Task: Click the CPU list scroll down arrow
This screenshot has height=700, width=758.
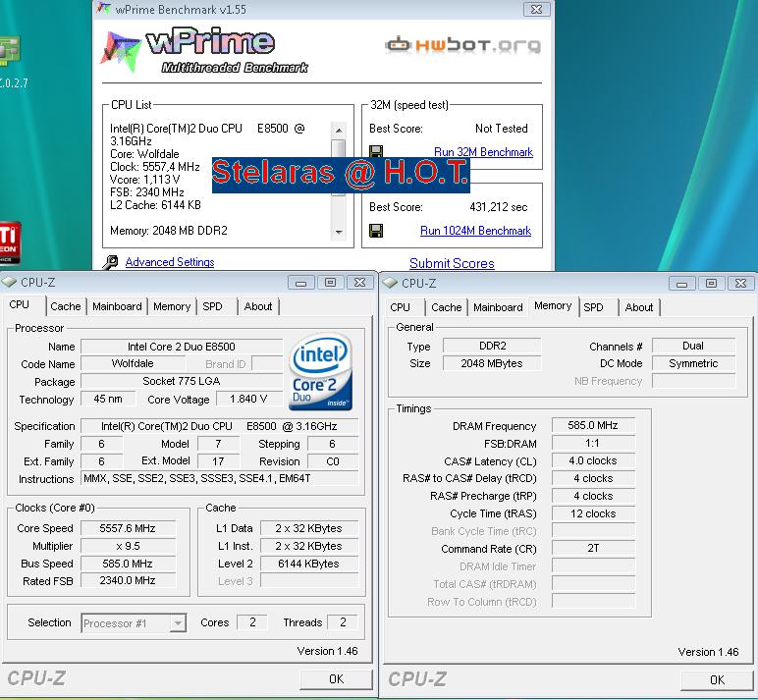Action: click(339, 232)
